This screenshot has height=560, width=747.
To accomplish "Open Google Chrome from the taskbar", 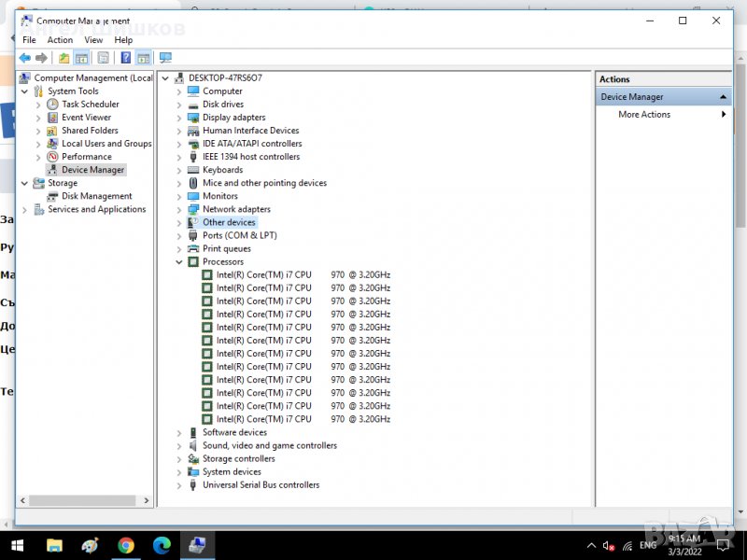I will coord(126,545).
